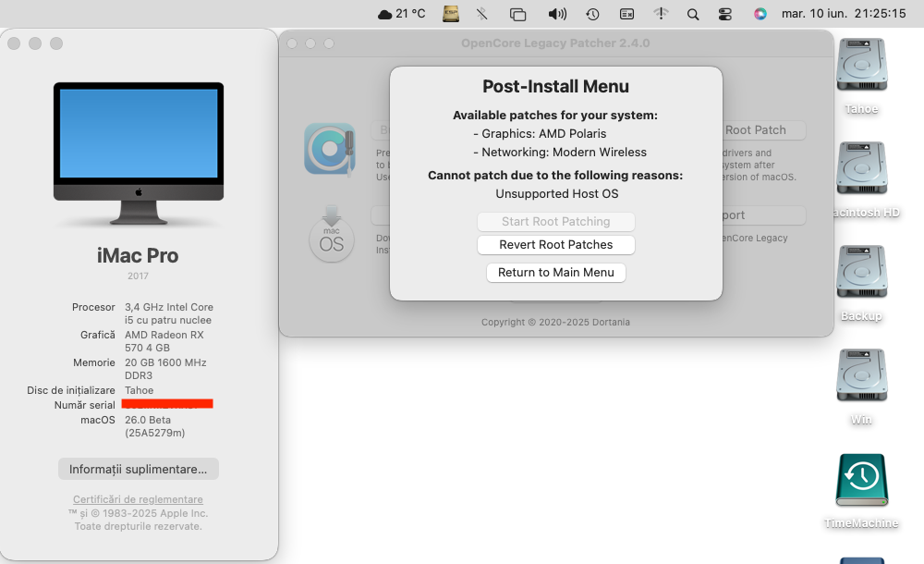The height and width of the screenshot is (564, 924).
Task: Open Control Center in the menu bar
Action: (x=725, y=14)
